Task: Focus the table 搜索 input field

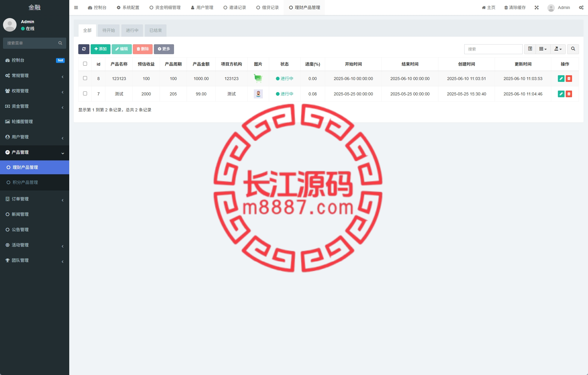Action: tap(493, 49)
